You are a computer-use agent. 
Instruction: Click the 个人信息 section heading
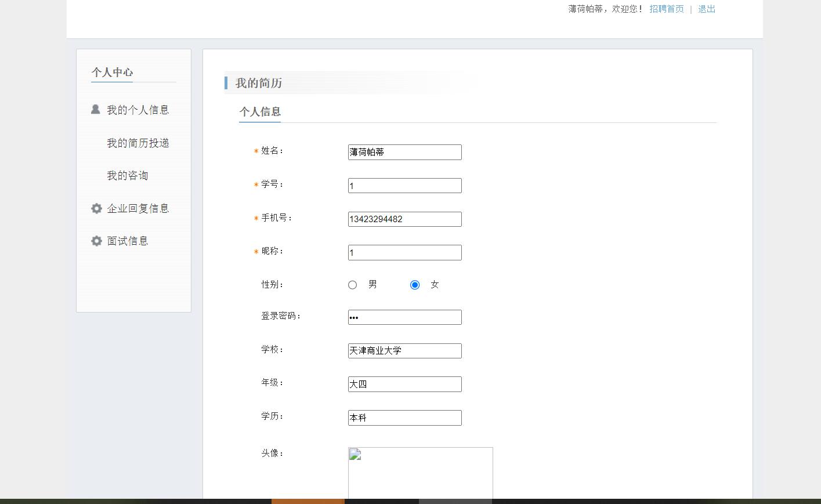tap(260, 111)
